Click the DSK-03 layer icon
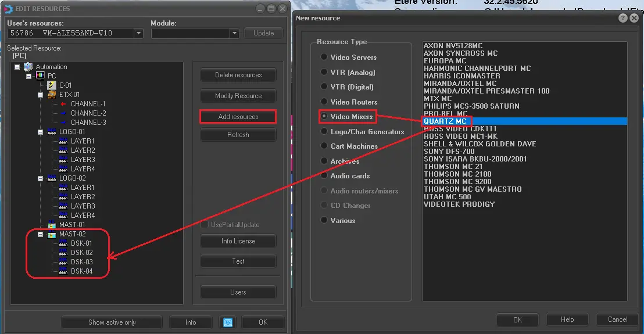Image resolution: width=644 pixels, height=334 pixels. click(x=63, y=262)
